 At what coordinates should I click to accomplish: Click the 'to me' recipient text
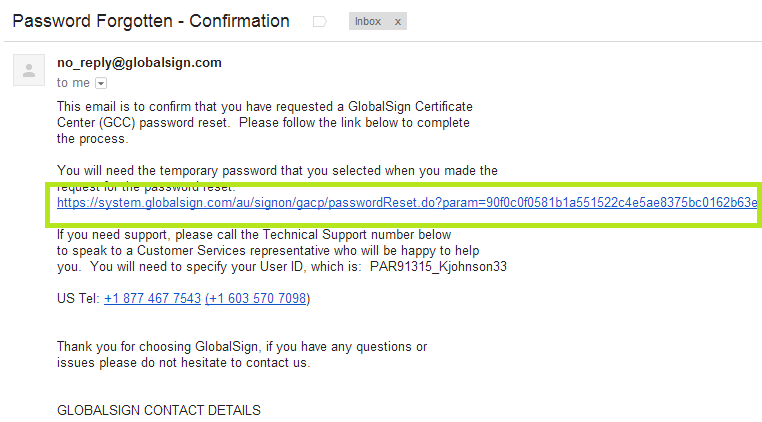tap(73, 83)
